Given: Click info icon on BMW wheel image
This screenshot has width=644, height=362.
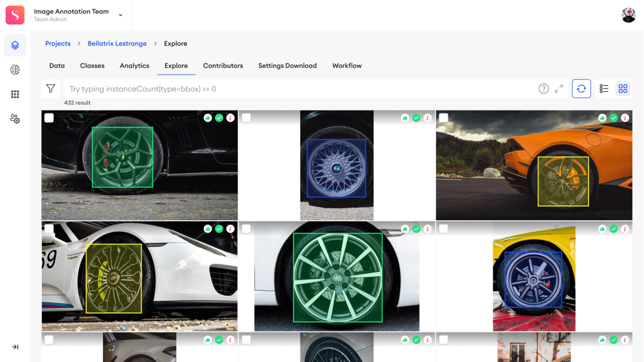Looking at the screenshot, I should [x=427, y=118].
